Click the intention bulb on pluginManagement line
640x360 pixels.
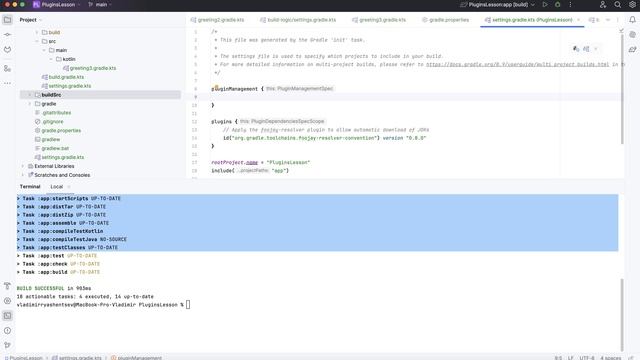[216, 87]
